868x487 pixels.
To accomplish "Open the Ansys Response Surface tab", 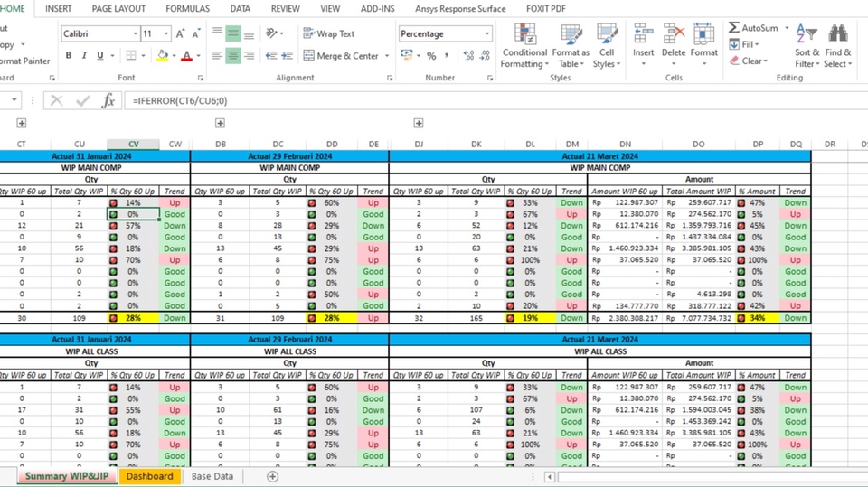I will [x=460, y=9].
